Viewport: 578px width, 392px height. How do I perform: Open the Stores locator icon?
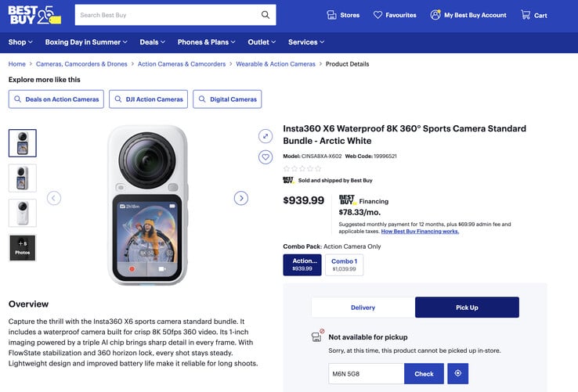click(x=331, y=15)
